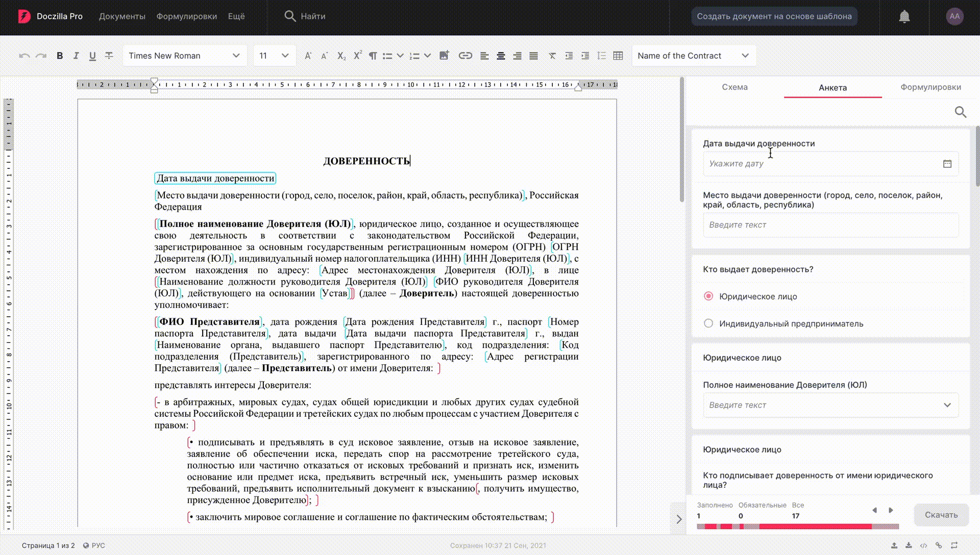This screenshot has height=555, width=980.
Task: Open the Times New Roman font dropdown
Action: click(185, 56)
